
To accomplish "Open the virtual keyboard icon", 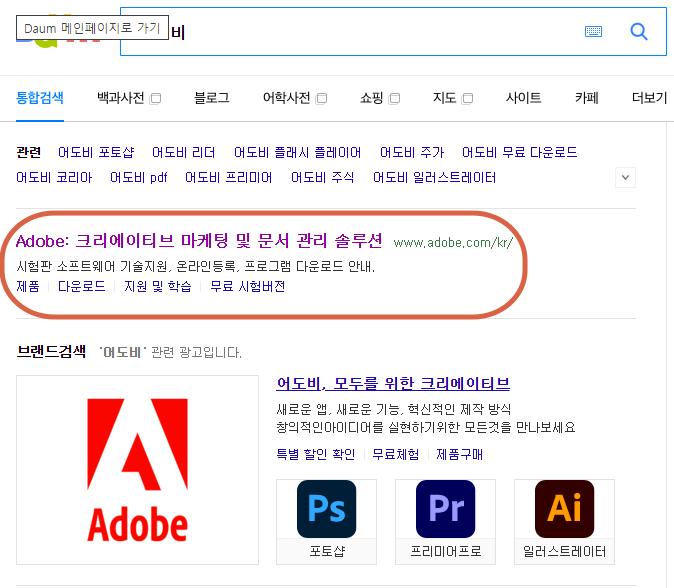I will click(x=593, y=31).
